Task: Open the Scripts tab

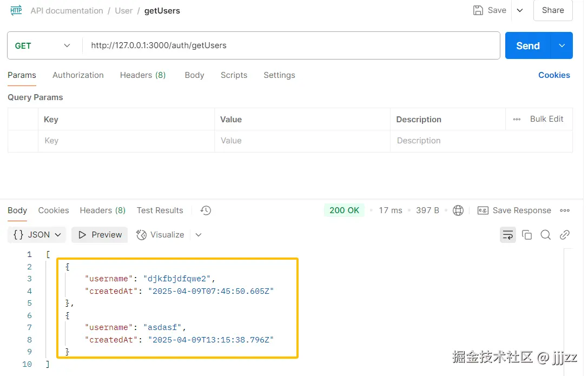Action: point(234,75)
